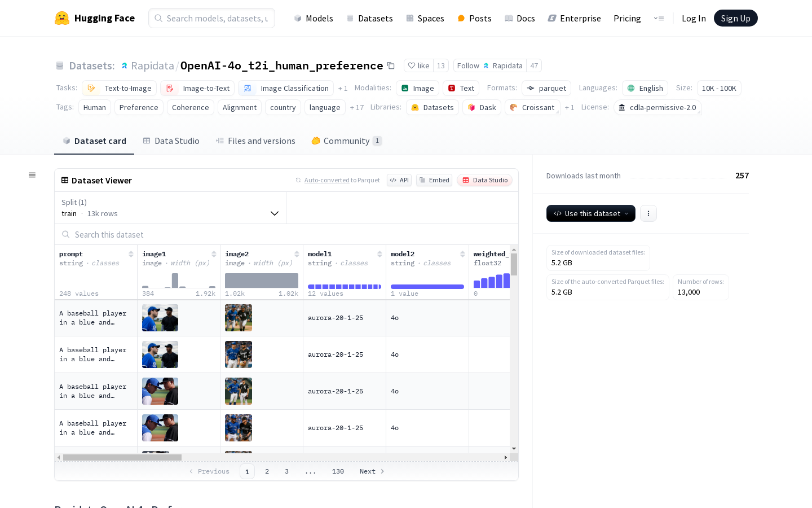Open the Pricing page
This screenshot has width=812, height=508.
(x=627, y=18)
